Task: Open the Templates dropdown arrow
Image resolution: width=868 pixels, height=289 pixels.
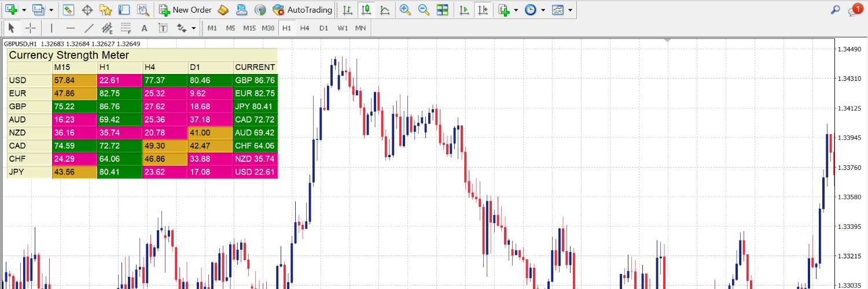Action: (x=570, y=10)
